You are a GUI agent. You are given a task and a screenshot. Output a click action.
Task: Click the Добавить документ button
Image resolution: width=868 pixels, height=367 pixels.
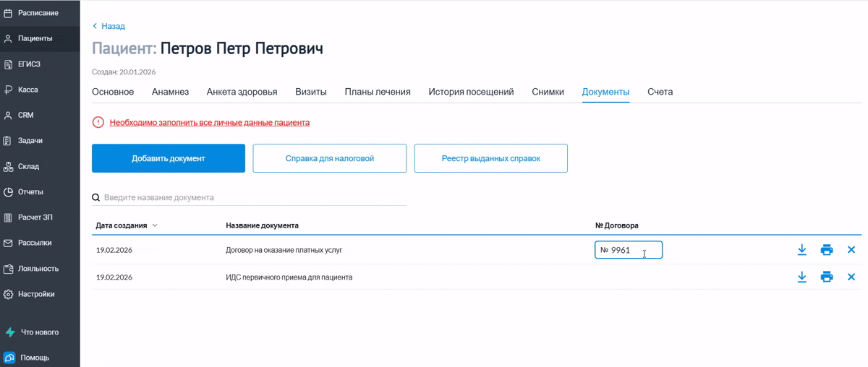pyautogui.click(x=169, y=158)
